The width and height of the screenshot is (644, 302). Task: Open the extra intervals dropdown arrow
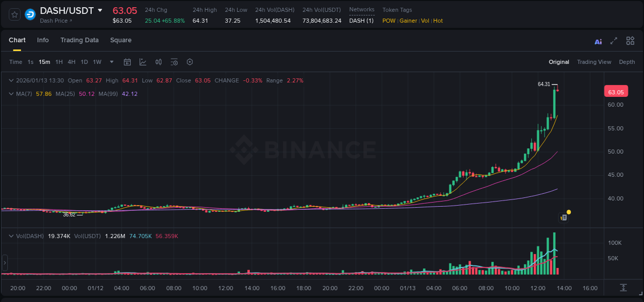[111, 62]
